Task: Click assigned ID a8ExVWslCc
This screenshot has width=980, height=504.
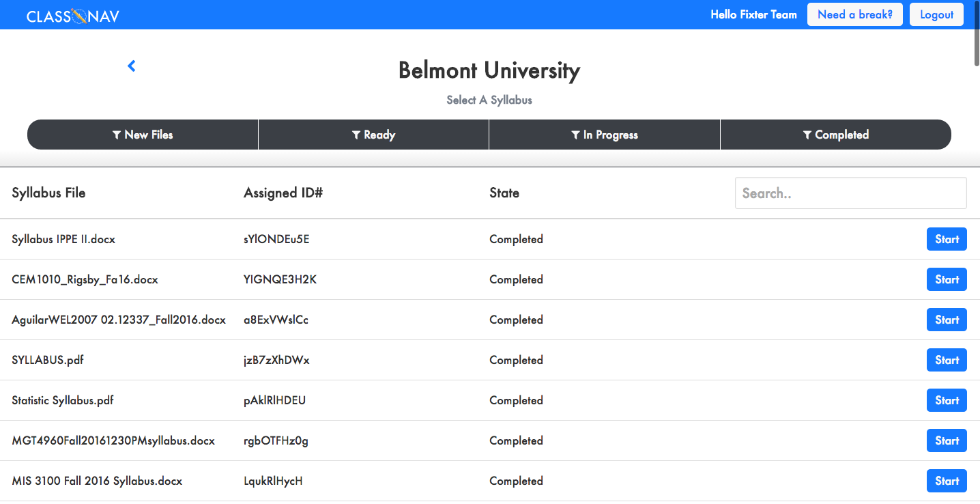Action: 276,320
